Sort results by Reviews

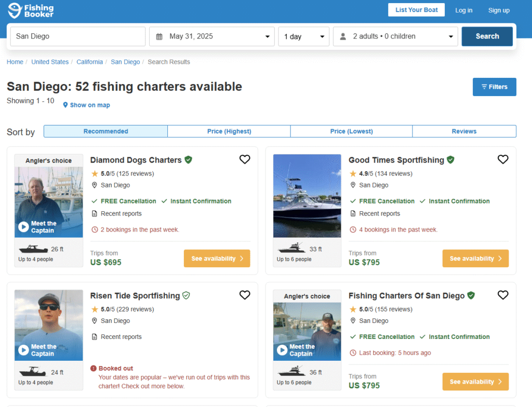coord(464,131)
